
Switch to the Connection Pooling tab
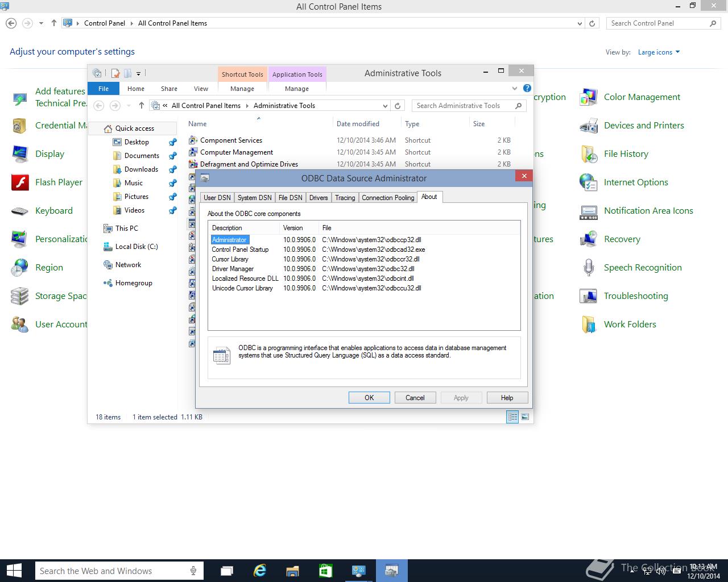coord(388,198)
